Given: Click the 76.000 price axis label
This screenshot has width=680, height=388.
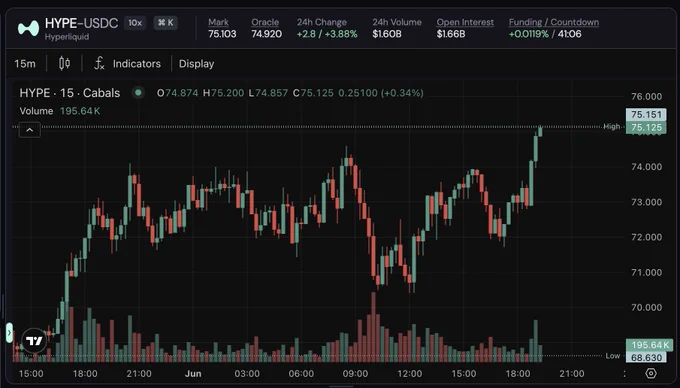Looking at the screenshot, I should pyautogui.click(x=647, y=97).
